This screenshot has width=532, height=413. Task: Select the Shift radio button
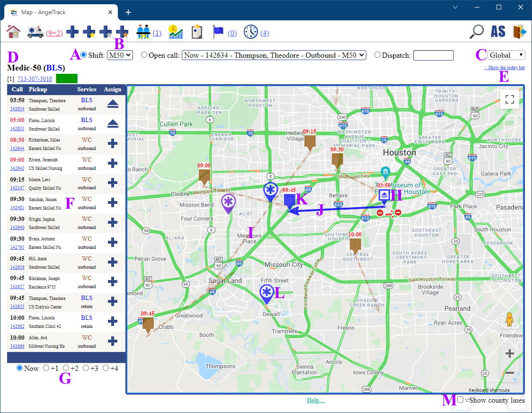pyautogui.click(x=83, y=54)
